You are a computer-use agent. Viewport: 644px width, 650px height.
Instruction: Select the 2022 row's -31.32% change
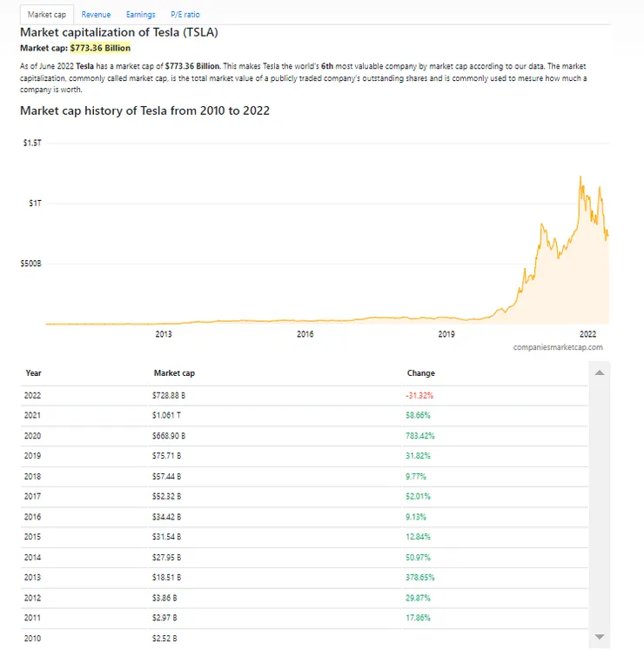point(419,395)
